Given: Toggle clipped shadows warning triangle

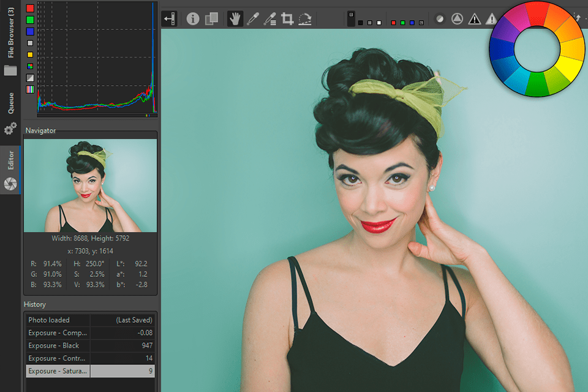Looking at the screenshot, I should pos(475,20).
